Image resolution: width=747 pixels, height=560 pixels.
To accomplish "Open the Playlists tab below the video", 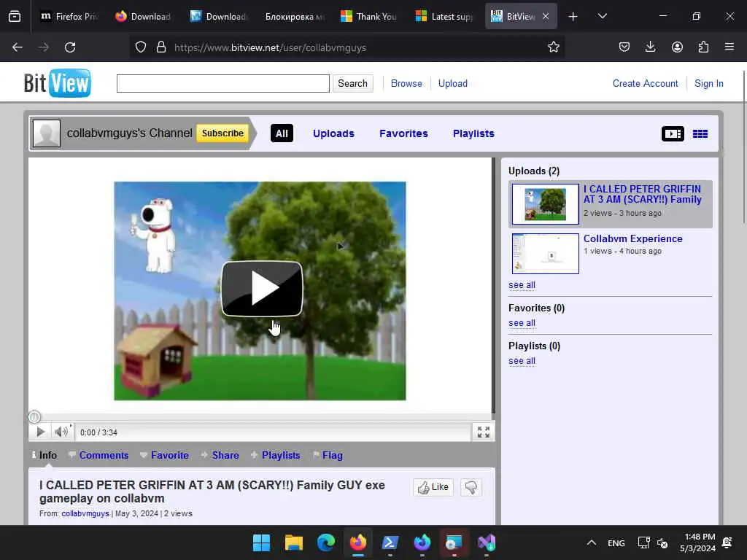I will point(275,455).
